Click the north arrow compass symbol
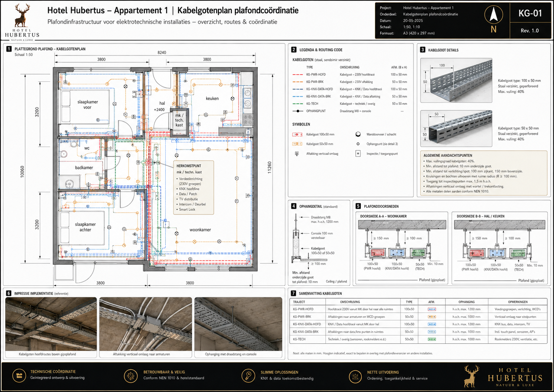Screen dimensions: 554x392 493,15
